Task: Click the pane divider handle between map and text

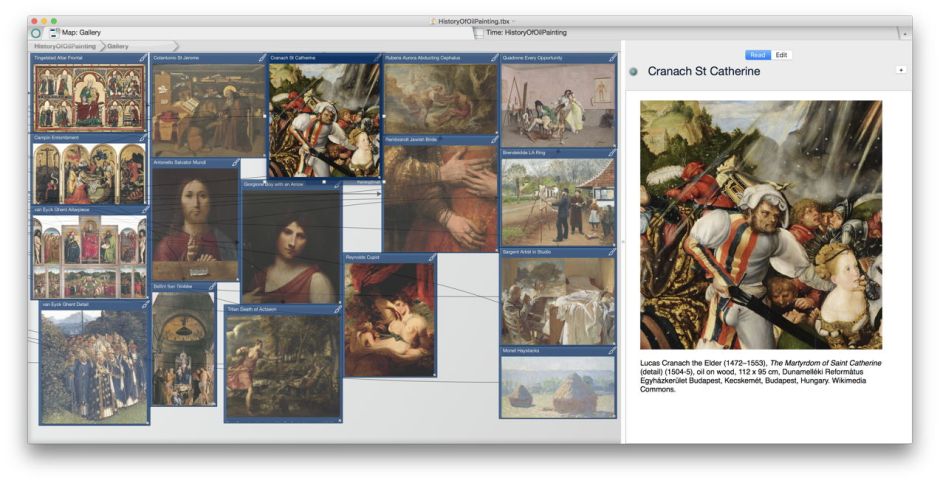Action: (621, 242)
